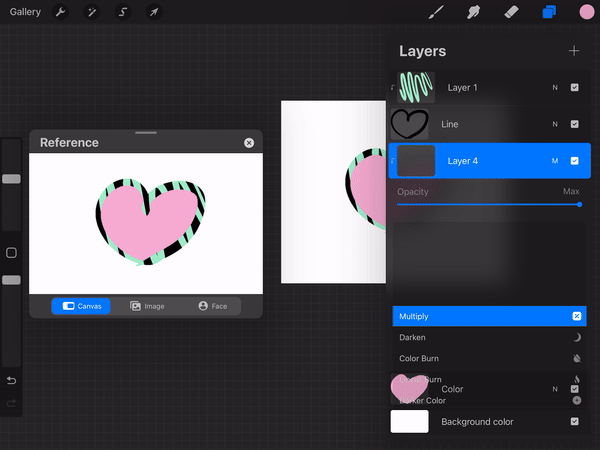The height and width of the screenshot is (450, 600).
Task: Open the pink active color swatch
Action: pos(586,12)
